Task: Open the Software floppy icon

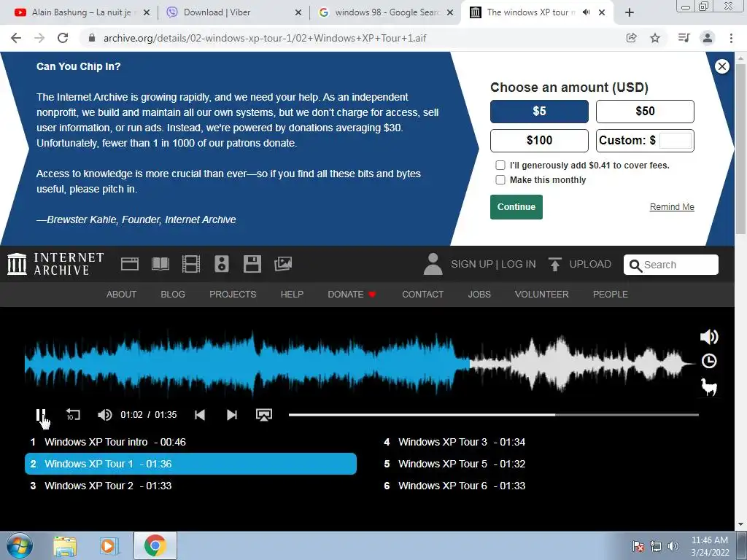Action: click(252, 264)
